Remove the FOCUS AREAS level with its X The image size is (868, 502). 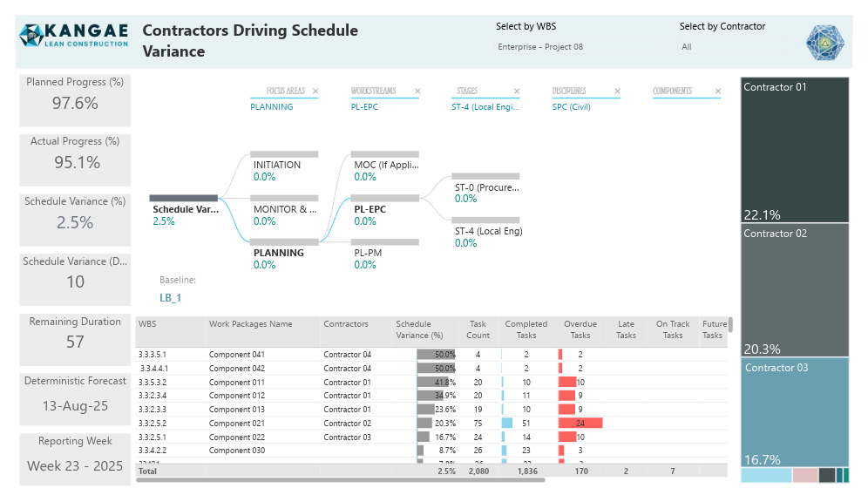point(315,91)
